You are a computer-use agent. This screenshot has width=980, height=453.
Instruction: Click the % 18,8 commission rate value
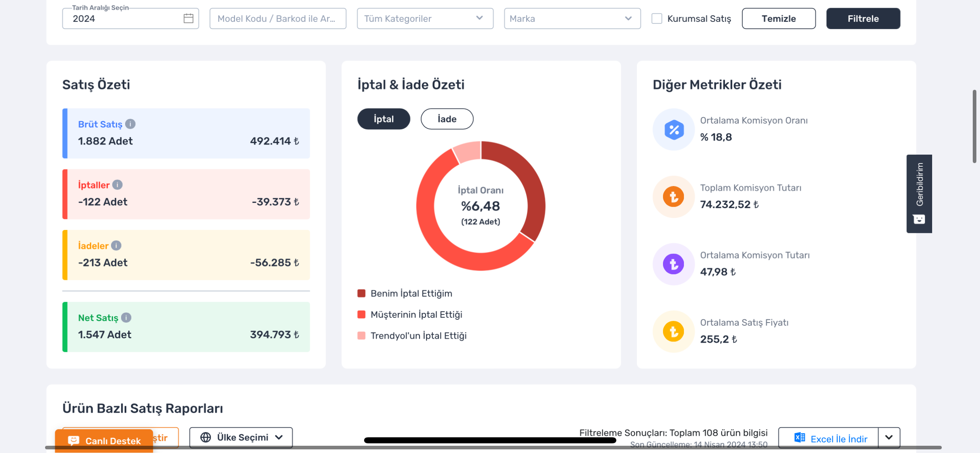716,137
